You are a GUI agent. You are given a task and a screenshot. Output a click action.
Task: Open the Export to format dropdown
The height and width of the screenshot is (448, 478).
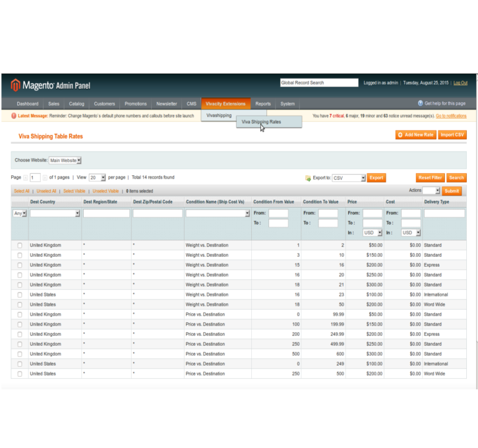pyautogui.click(x=349, y=178)
